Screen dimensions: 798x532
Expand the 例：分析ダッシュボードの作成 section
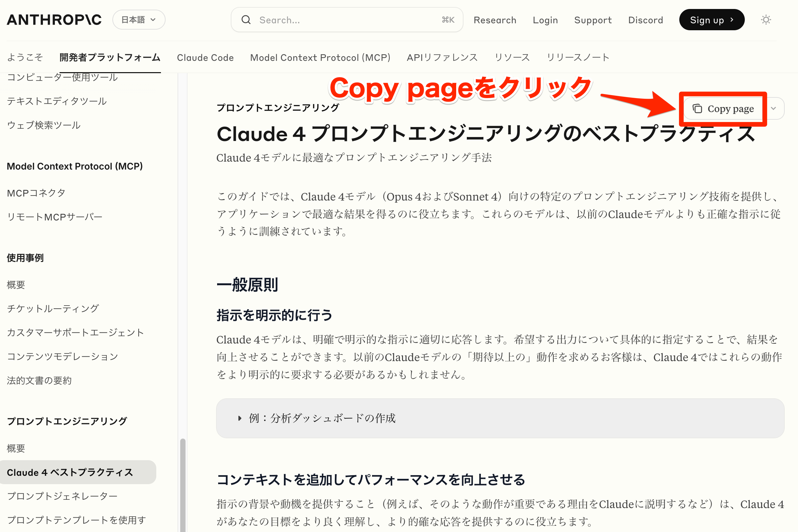click(x=500, y=418)
